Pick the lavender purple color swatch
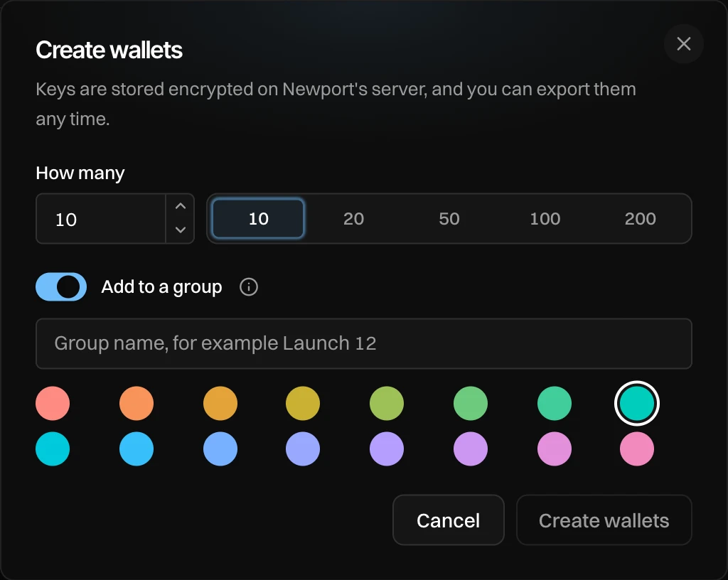Viewport: 728px width, 580px height. pyautogui.click(x=387, y=449)
